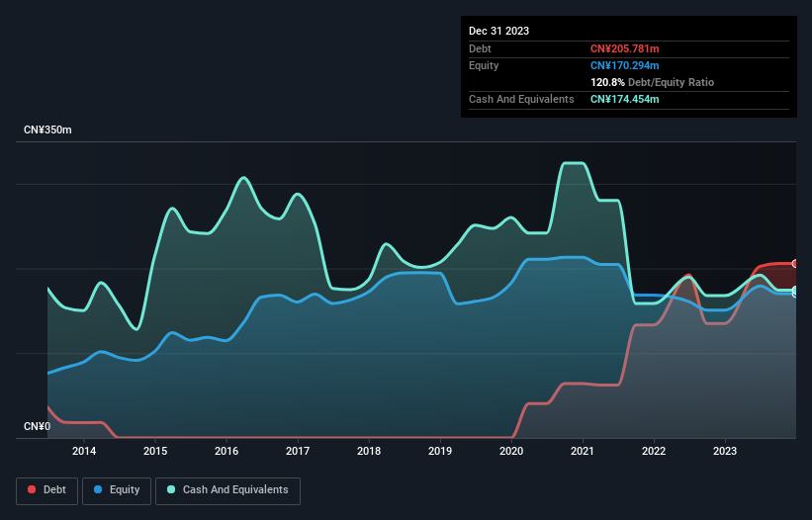The width and height of the screenshot is (812, 520).
Task: Click the teal Cash endpoint marker on chart
Action: pyautogui.click(x=795, y=290)
